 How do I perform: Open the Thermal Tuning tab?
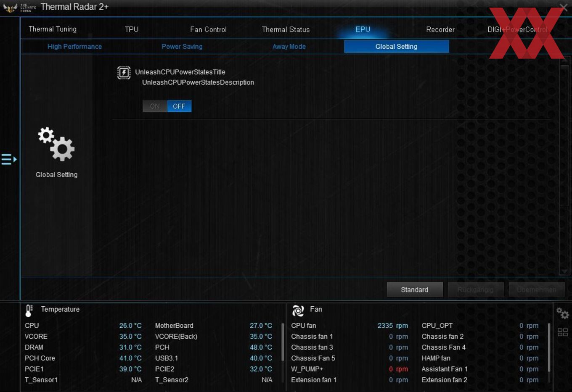(x=53, y=29)
